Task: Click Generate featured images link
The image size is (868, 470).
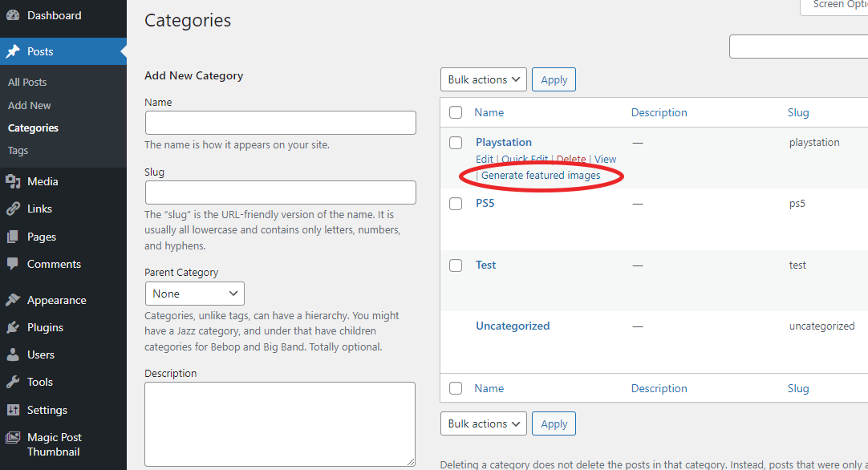Action: 541,176
